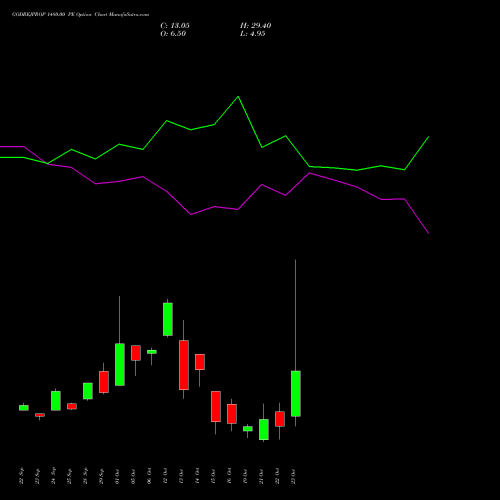Click the red candle above 14 Oct
The image size is (500, 500).
(200, 362)
